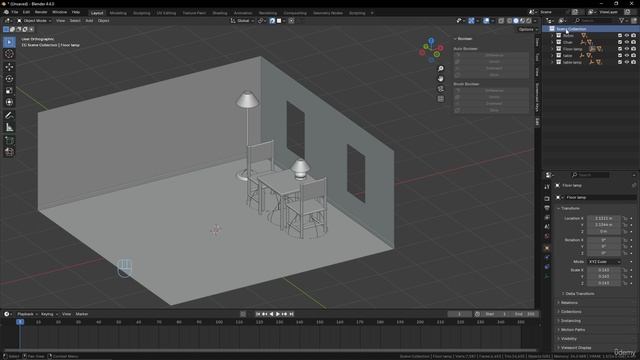
Task: Open the Render menu
Action: point(41,12)
